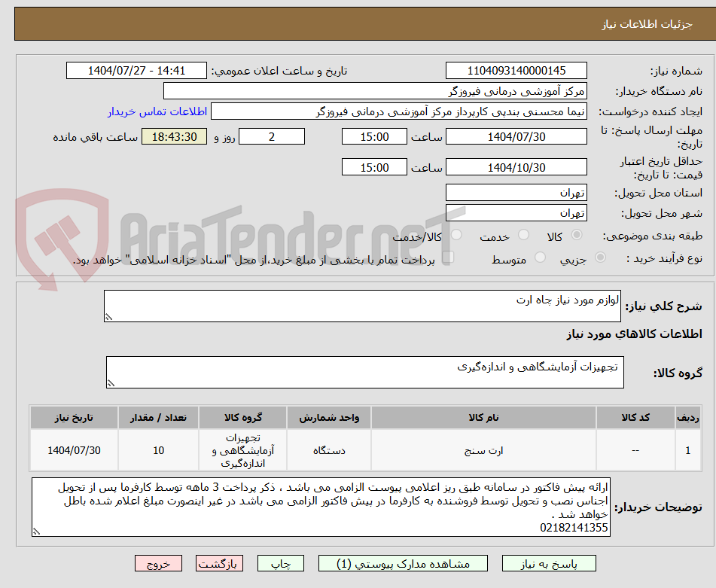Click the دستگاه unit cell
This screenshot has width=716, height=588.
pyautogui.click(x=329, y=450)
